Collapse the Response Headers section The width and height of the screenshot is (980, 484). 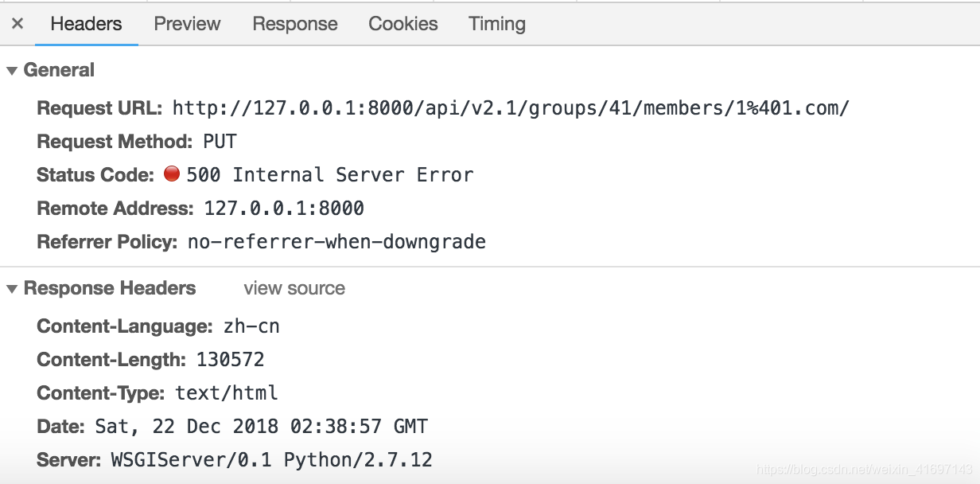[x=11, y=288]
